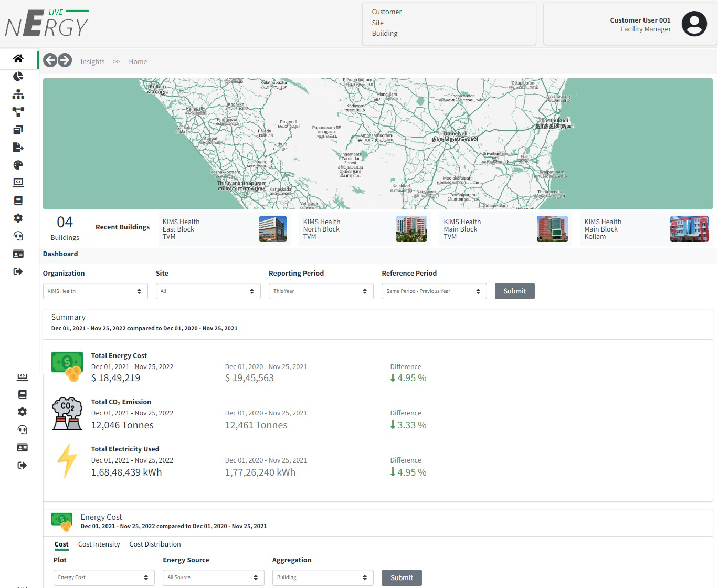Open the project diagram sidebar icon

click(x=18, y=112)
